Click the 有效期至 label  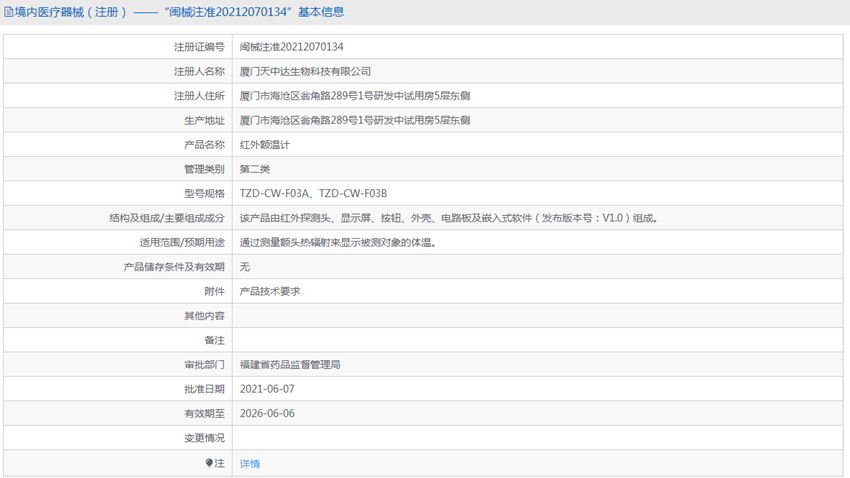pos(204,414)
